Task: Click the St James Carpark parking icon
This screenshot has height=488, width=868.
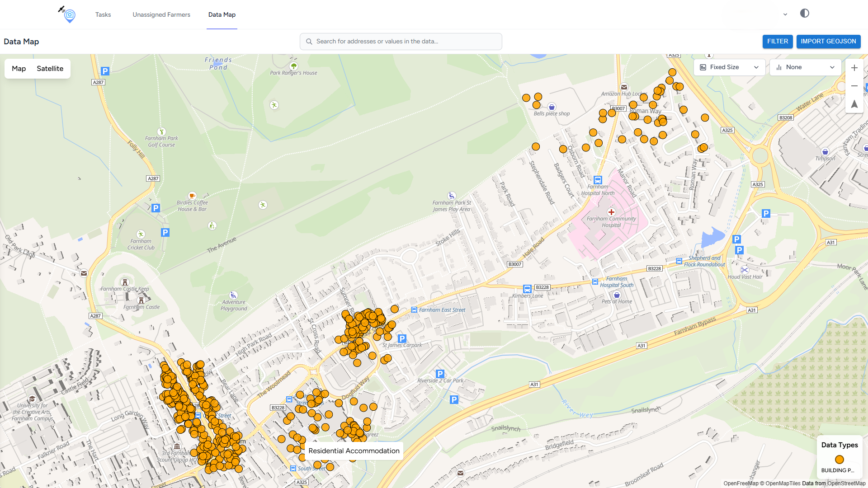Action: click(x=402, y=338)
